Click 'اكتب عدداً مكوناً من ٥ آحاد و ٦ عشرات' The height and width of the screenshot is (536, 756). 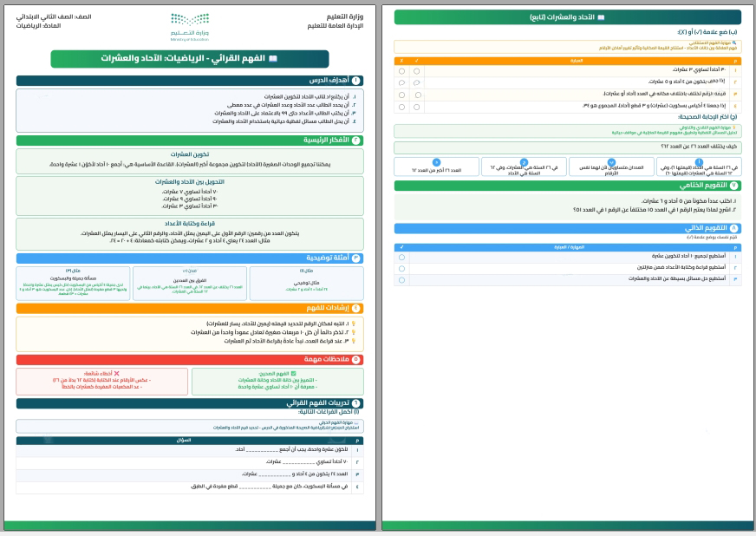[688, 200]
